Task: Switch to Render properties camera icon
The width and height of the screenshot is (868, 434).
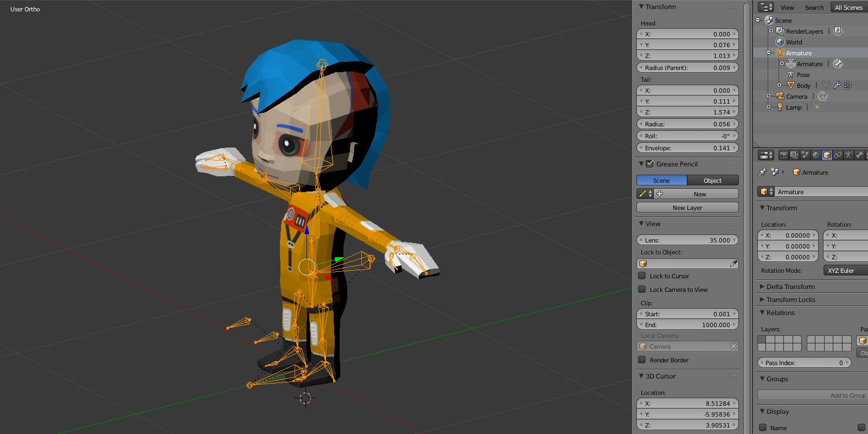Action: 783,155
